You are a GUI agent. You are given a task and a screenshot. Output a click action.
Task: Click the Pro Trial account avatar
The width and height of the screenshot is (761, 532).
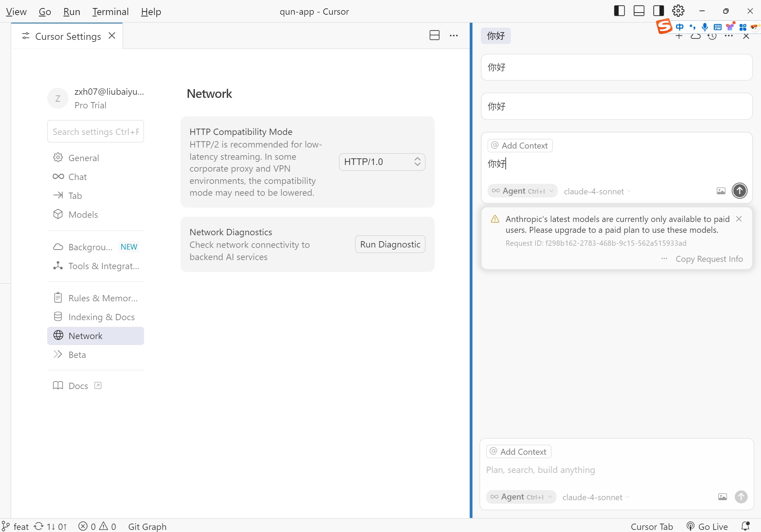point(58,98)
